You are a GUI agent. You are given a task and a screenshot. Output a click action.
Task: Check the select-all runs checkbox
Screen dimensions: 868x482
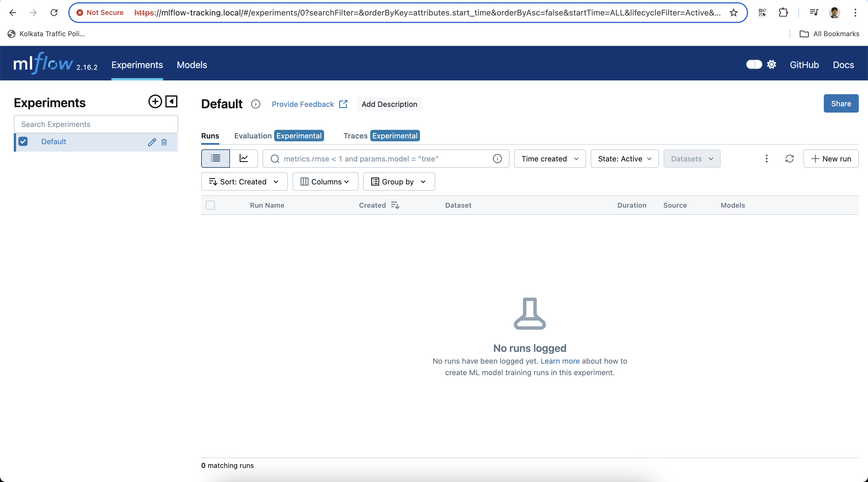210,205
